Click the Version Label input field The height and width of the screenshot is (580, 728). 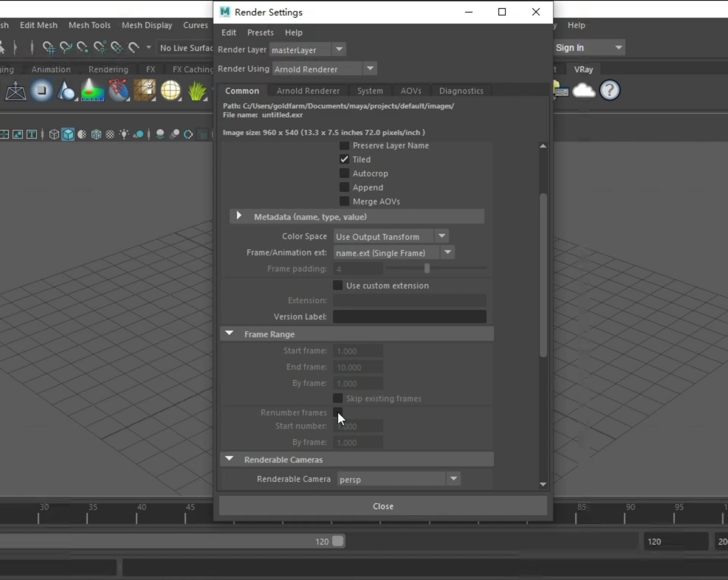[x=409, y=317]
